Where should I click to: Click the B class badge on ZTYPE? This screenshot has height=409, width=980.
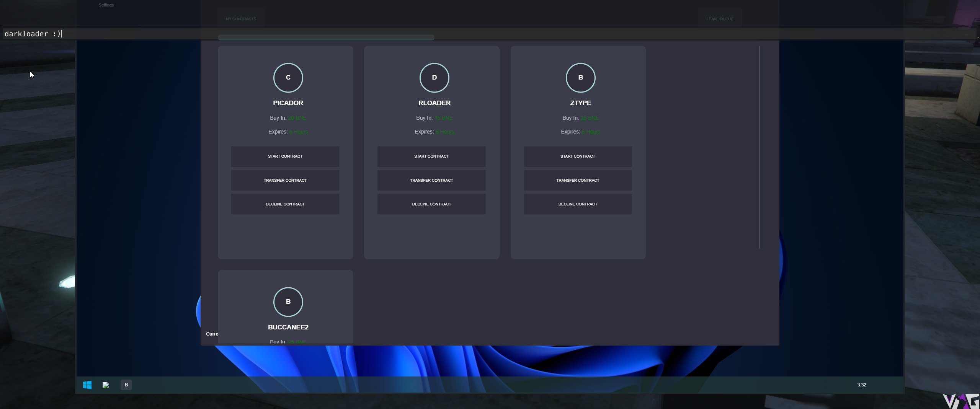coord(581,78)
